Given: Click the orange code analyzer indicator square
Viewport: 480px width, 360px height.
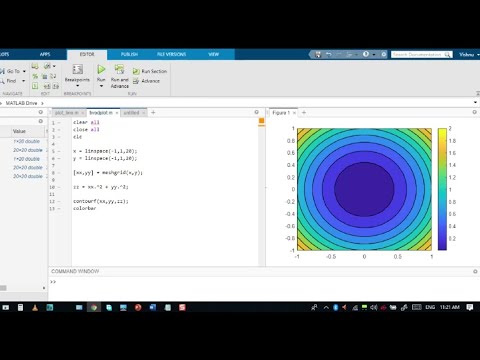Looking at the screenshot, I should tap(262, 121).
